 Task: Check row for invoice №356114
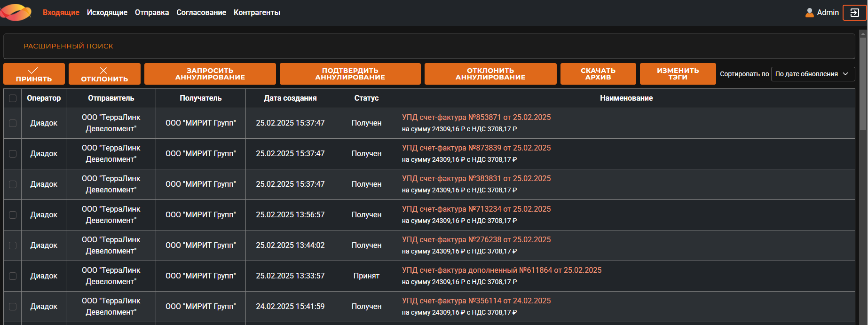(x=13, y=307)
